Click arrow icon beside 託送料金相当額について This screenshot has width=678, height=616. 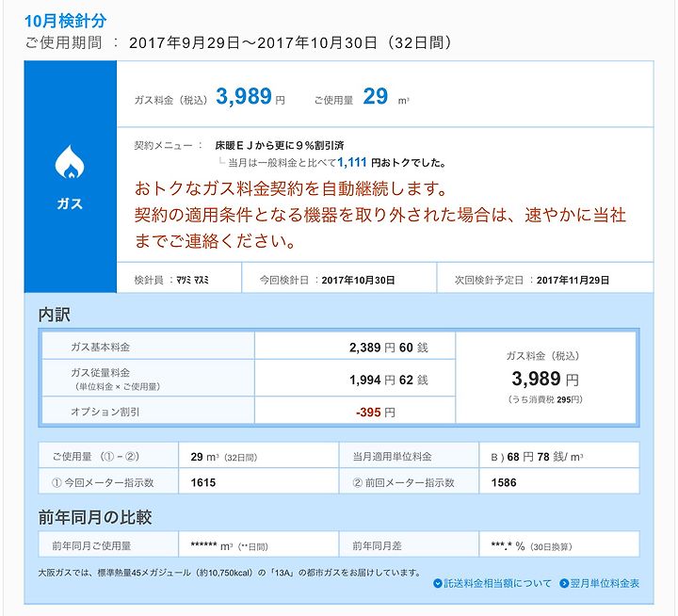(x=438, y=583)
